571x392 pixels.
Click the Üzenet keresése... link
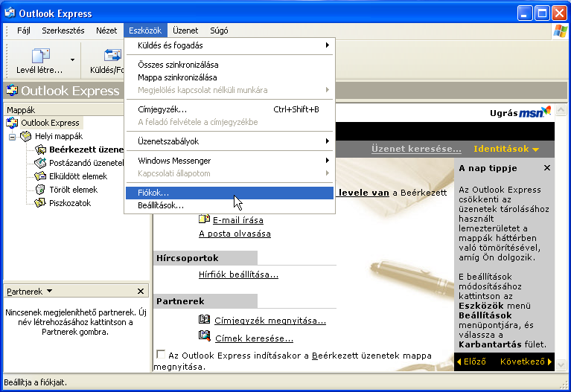[x=416, y=149]
